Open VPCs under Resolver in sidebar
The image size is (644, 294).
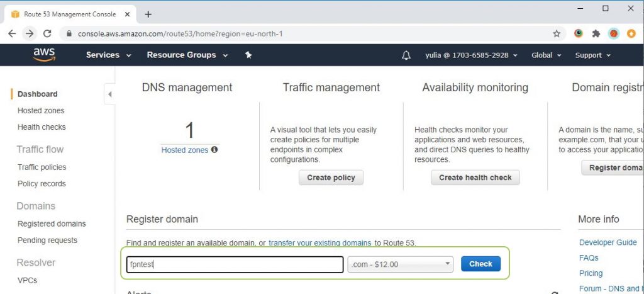[28, 280]
